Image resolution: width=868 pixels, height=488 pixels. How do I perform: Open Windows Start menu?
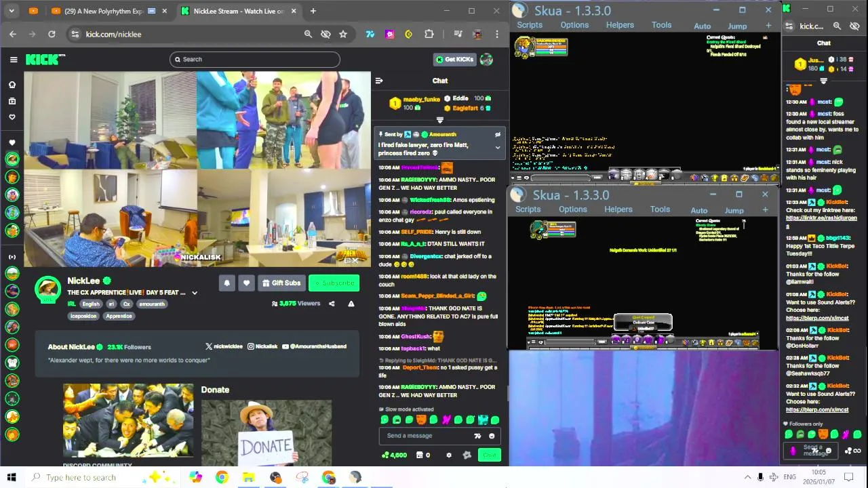pyautogui.click(x=12, y=477)
